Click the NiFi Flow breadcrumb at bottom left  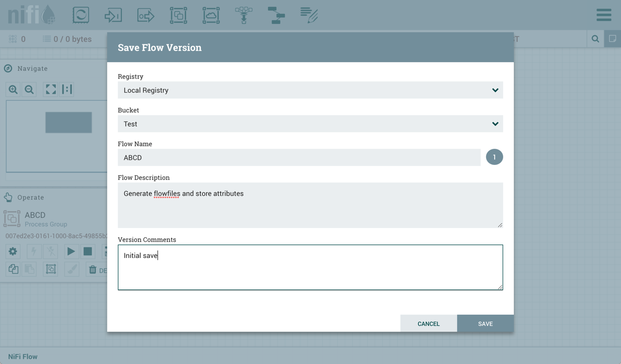[22, 356]
